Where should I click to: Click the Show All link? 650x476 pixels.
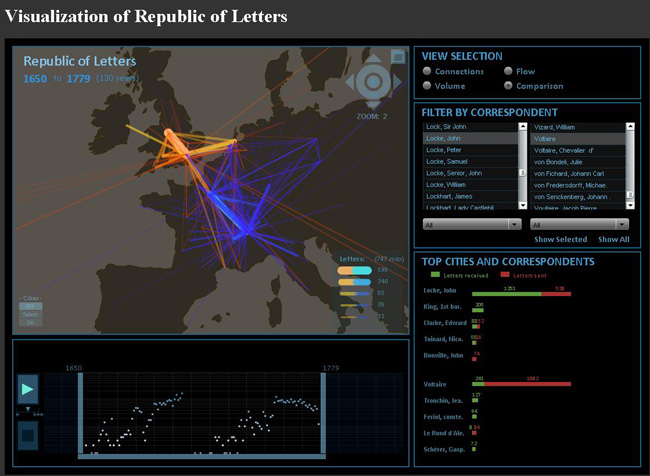613,240
